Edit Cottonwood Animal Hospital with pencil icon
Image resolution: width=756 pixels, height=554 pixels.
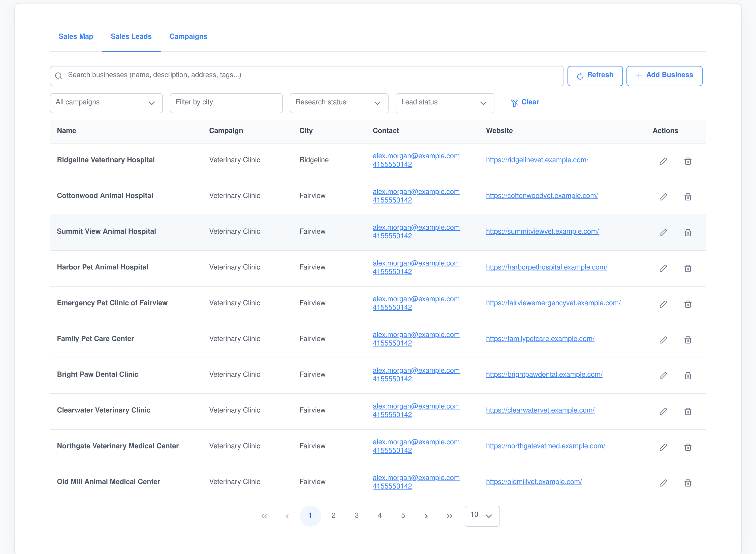click(663, 197)
